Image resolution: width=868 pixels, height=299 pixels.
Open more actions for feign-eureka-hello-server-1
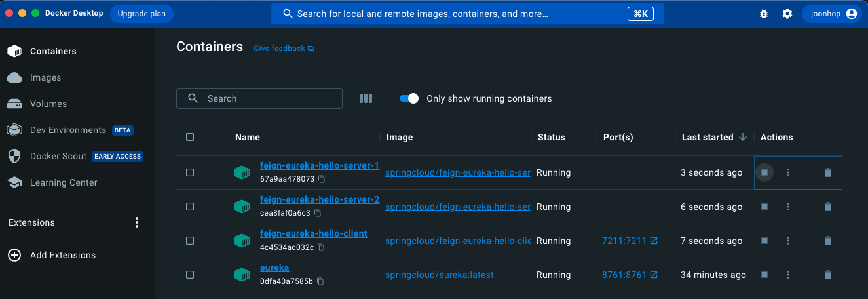[x=788, y=172]
